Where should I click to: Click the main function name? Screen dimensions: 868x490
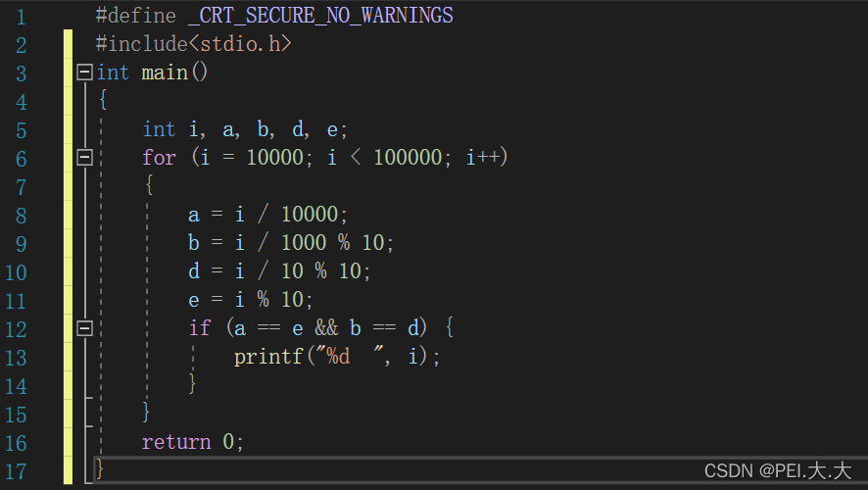165,73
